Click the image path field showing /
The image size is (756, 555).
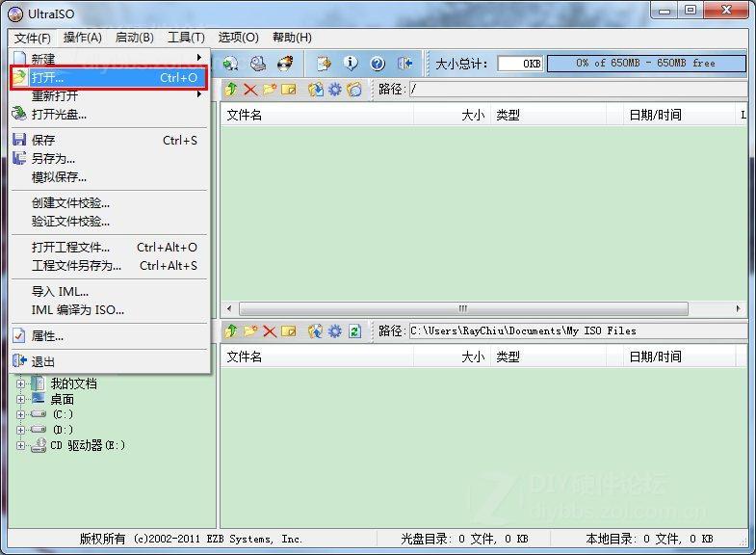coord(578,89)
